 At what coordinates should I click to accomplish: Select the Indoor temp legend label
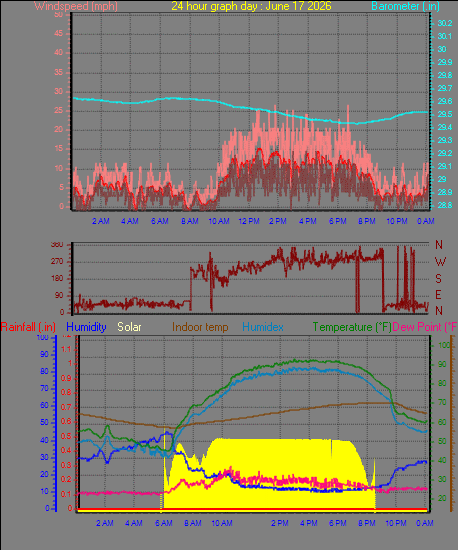pos(200,327)
